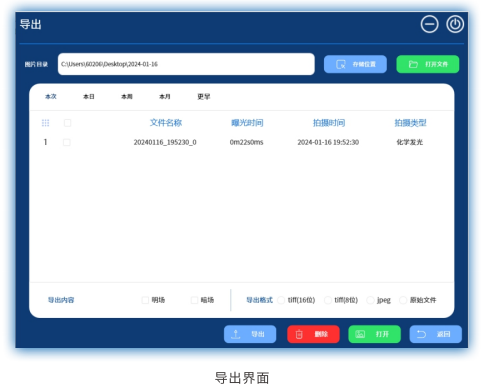The height and width of the screenshot is (391, 482).
Task: Check the select-all checkbox in table header
Action: tap(67, 123)
